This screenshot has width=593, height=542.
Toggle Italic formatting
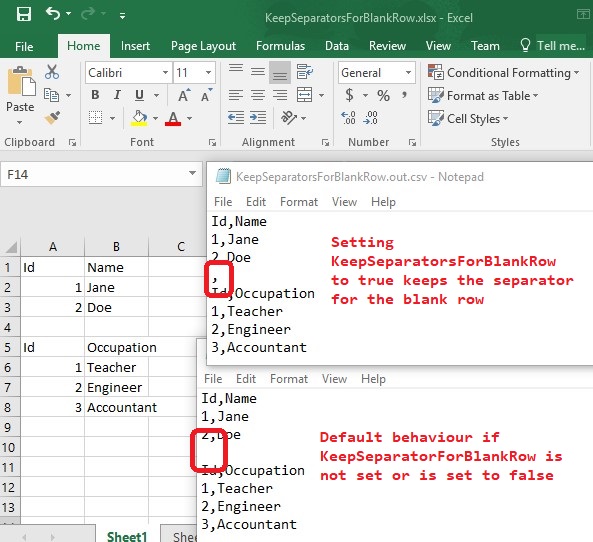117,95
